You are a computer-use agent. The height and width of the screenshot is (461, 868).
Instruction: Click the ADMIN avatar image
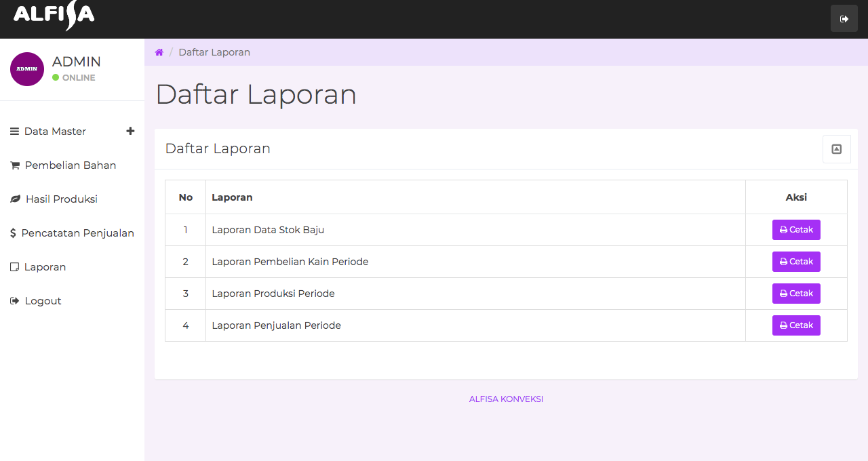click(27, 69)
